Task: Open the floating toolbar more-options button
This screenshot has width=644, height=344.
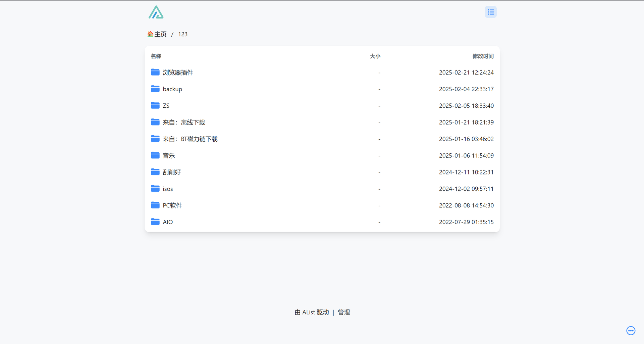Action: click(631, 331)
